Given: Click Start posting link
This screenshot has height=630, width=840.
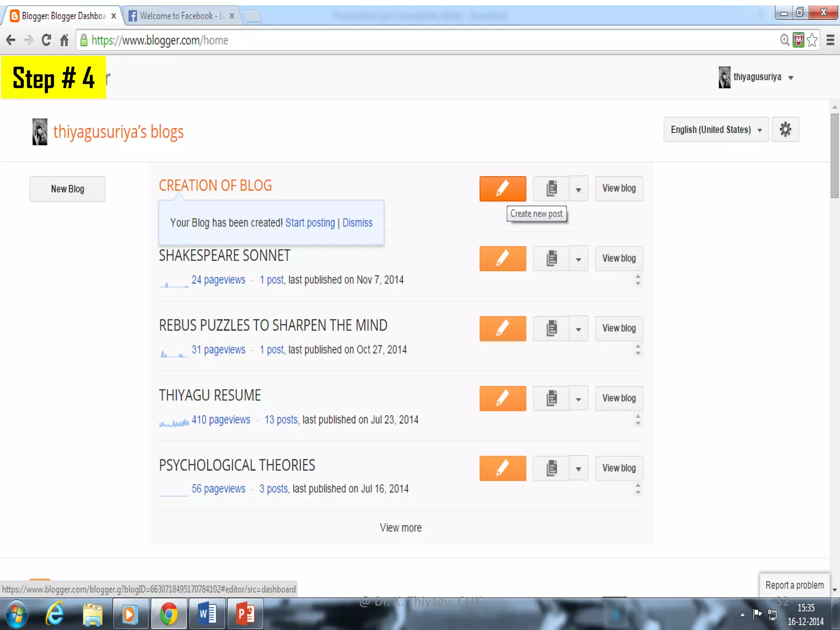Looking at the screenshot, I should pyautogui.click(x=310, y=223).
